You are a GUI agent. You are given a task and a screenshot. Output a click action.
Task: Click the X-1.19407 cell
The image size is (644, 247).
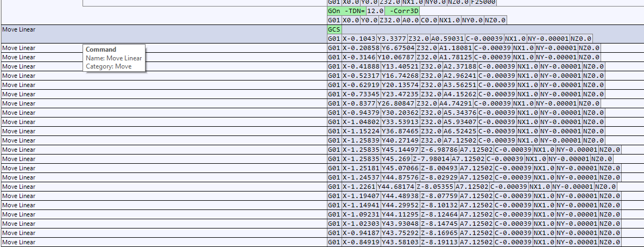click(x=361, y=196)
